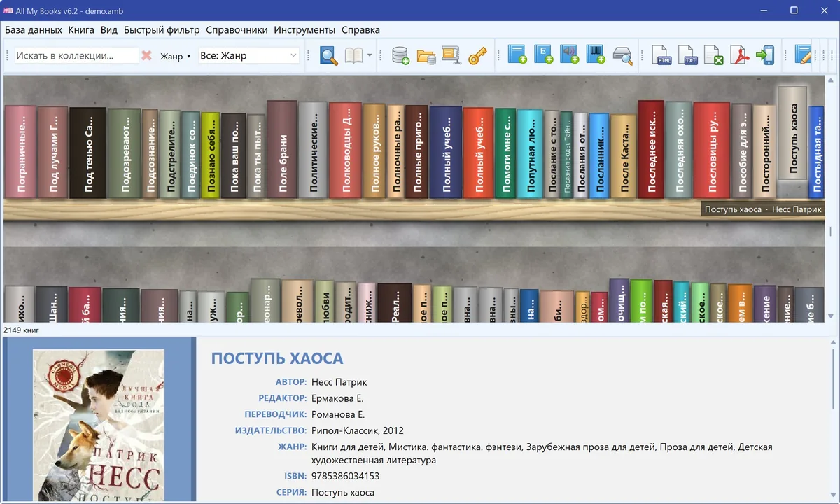Open the 'Справка' menu
Viewport: 840px width, 504px height.
click(x=360, y=30)
